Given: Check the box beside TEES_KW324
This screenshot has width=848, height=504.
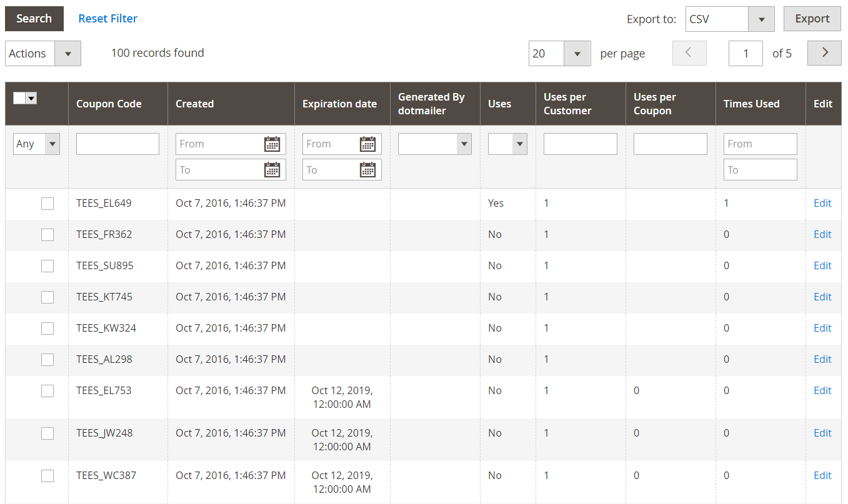Looking at the screenshot, I should tap(47, 329).
